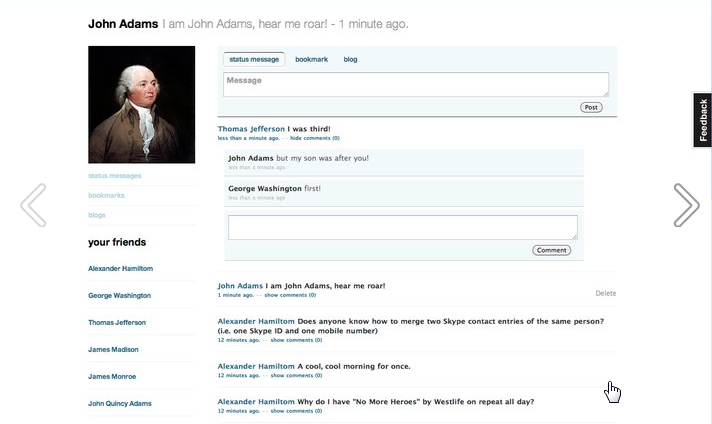The width and height of the screenshot is (712, 424).
Task: Open John Adams profile photo
Action: [142, 104]
